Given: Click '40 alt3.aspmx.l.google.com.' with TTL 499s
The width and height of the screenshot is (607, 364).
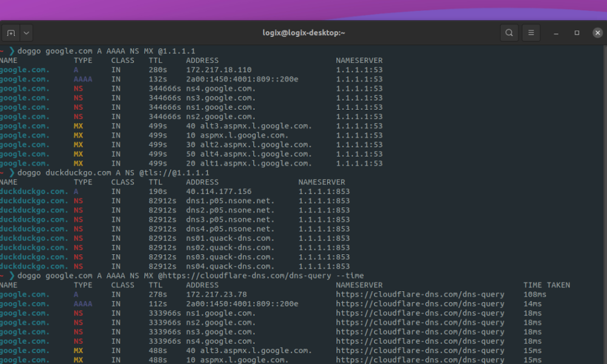Looking at the screenshot, I should [249, 126].
